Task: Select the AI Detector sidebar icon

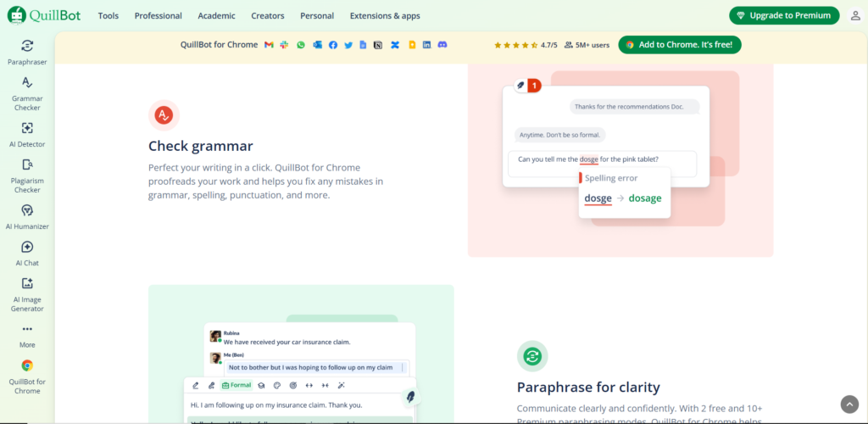Action: click(27, 129)
